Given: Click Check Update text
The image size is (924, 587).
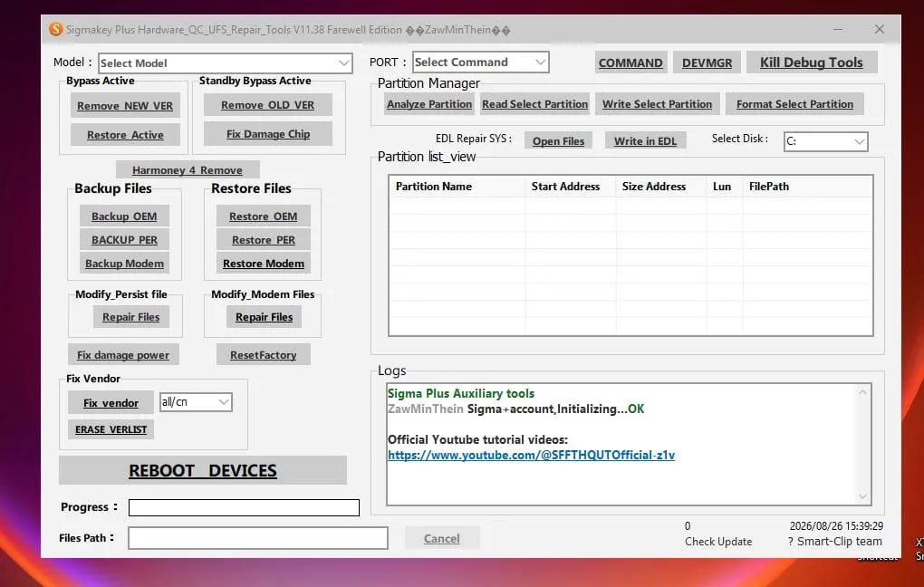Looking at the screenshot, I should pyautogui.click(x=718, y=541).
